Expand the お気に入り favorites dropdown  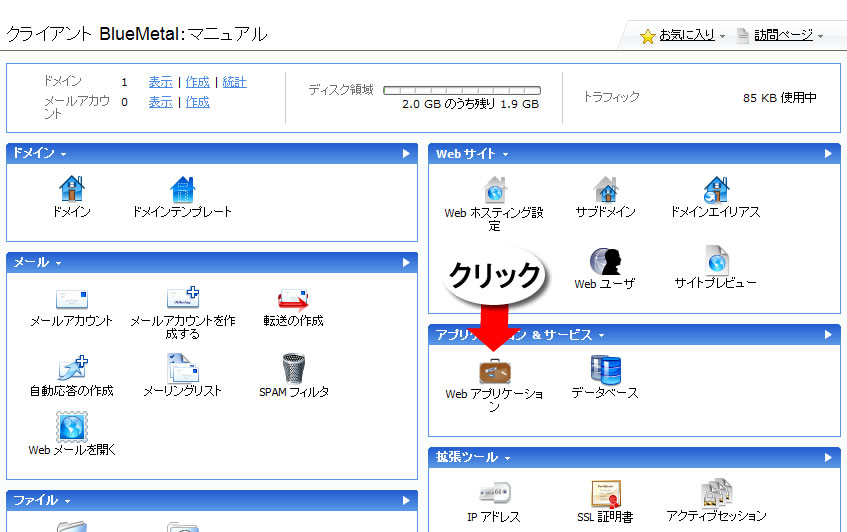click(x=686, y=35)
